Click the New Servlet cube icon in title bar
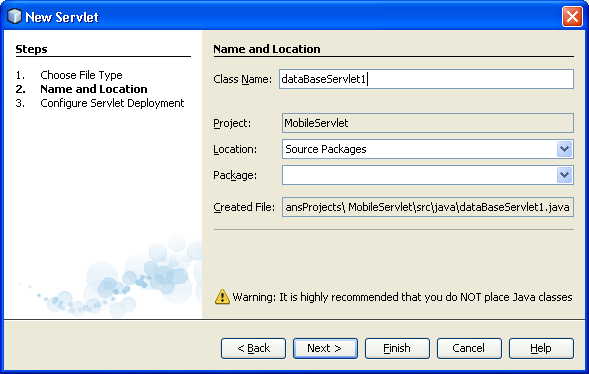The width and height of the screenshot is (589, 374). click(x=14, y=17)
